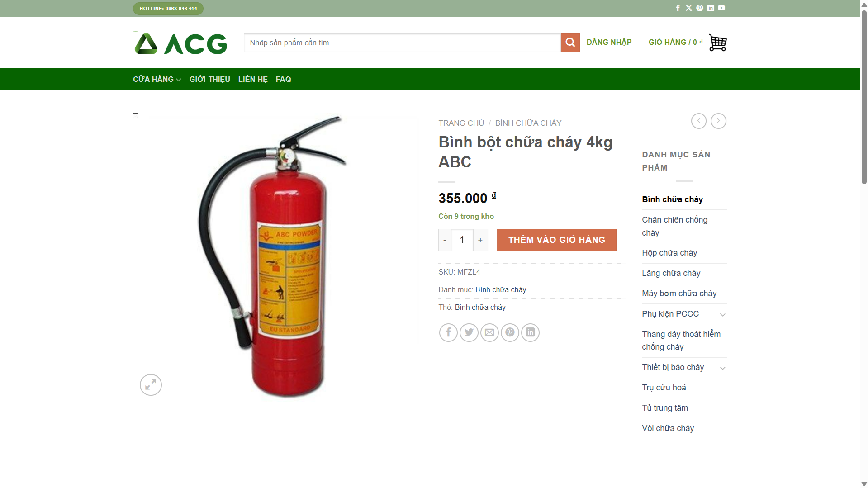868x488 pixels.
Task: Zoom product image with expand icon
Action: tap(151, 385)
